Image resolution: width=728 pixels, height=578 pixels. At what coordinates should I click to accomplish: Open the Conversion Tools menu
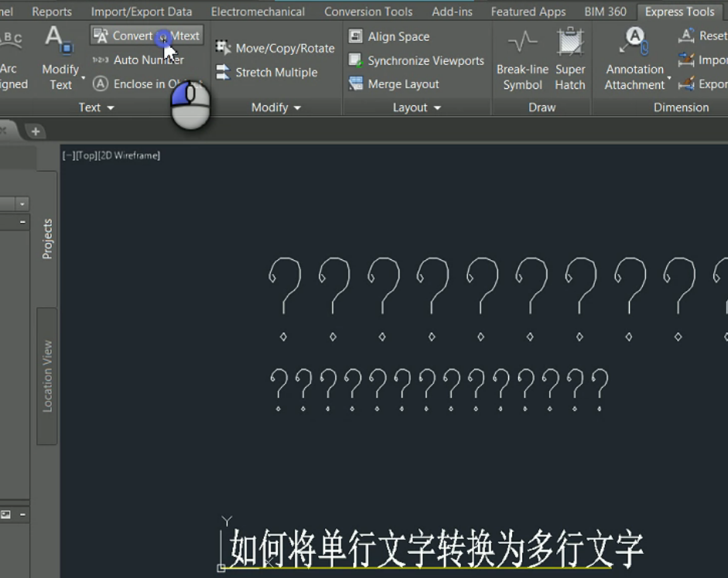click(368, 11)
